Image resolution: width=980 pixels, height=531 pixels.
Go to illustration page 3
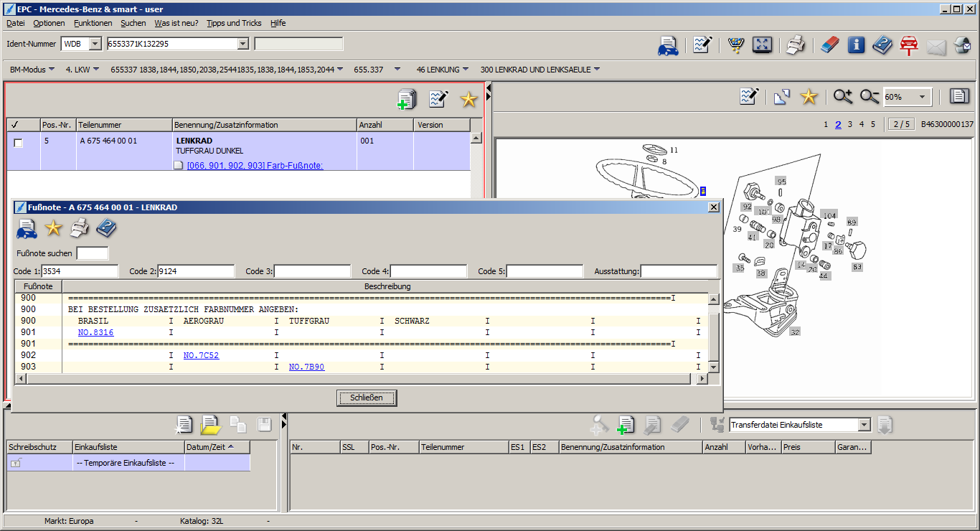point(850,124)
